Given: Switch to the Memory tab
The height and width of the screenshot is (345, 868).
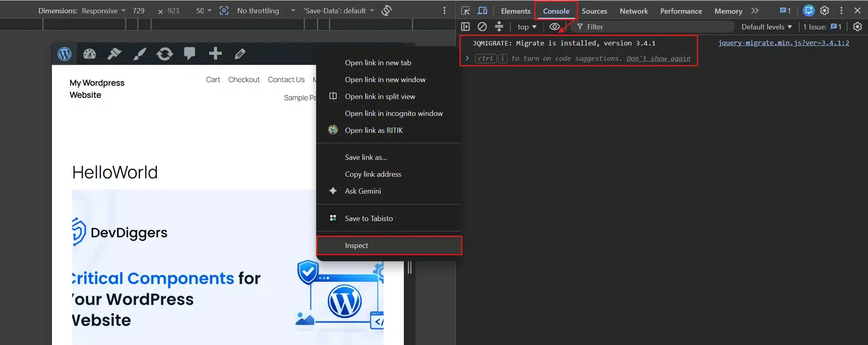Looking at the screenshot, I should pyautogui.click(x=728, y=11).
